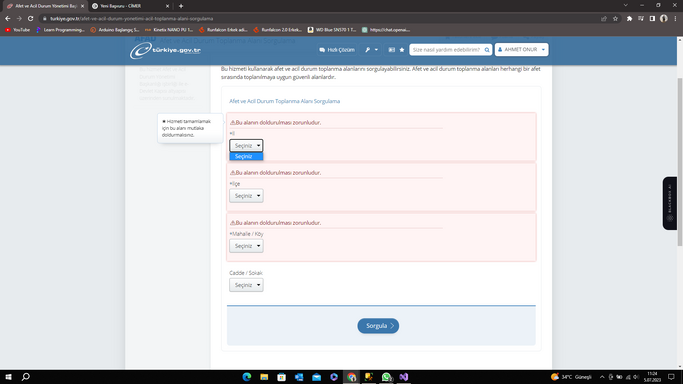The width and height of the screenshot is (683, 384).
Task: Open Chrome three-dot menu
Action: click(x=675, y=19)
